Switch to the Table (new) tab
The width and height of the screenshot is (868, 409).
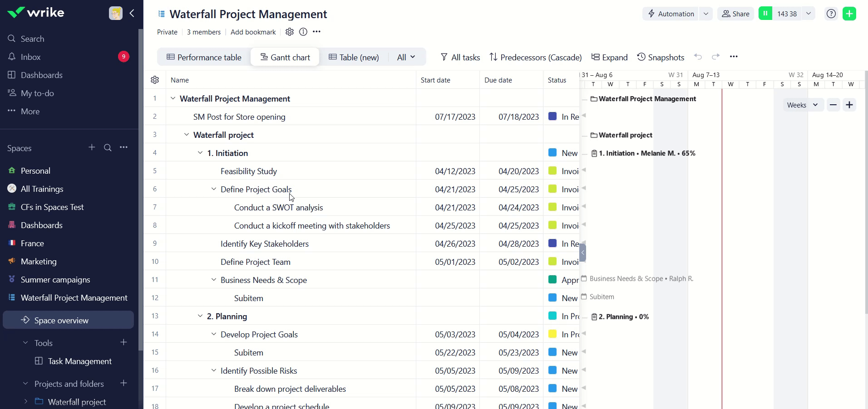(354, 57)
